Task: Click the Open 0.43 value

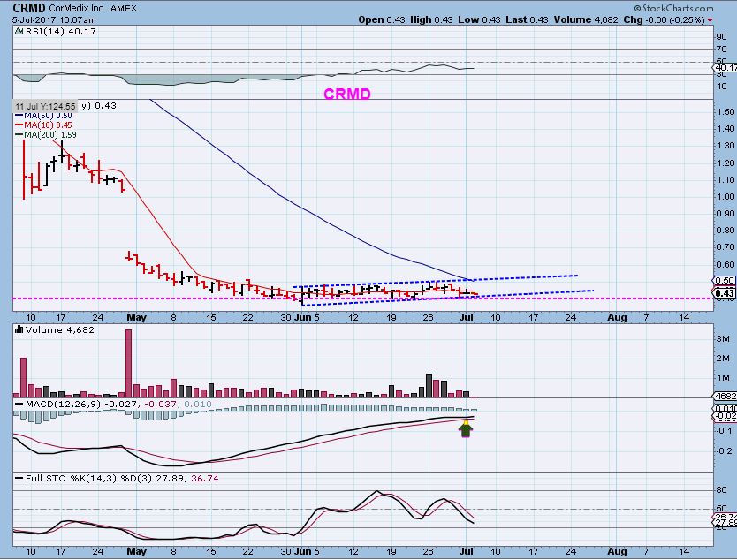Action: pyautogui.click(x=381, y=19)
